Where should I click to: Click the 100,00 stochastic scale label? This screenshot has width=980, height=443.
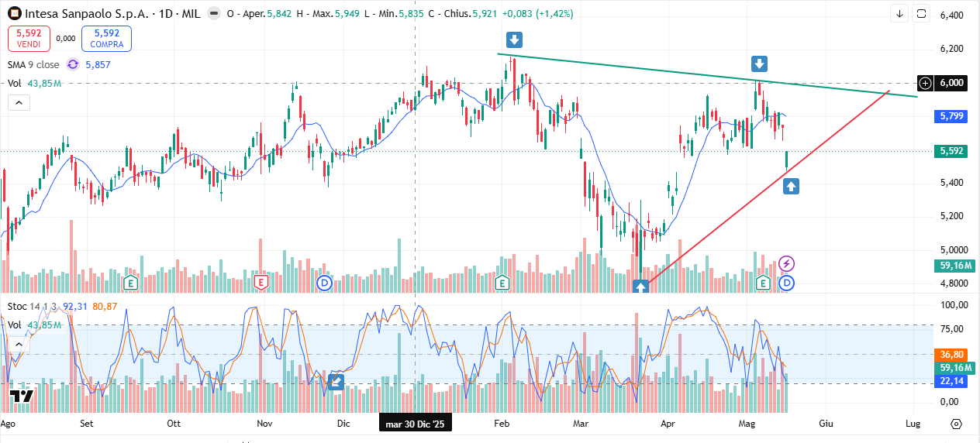pyautogui.click(x=953, y=305)
